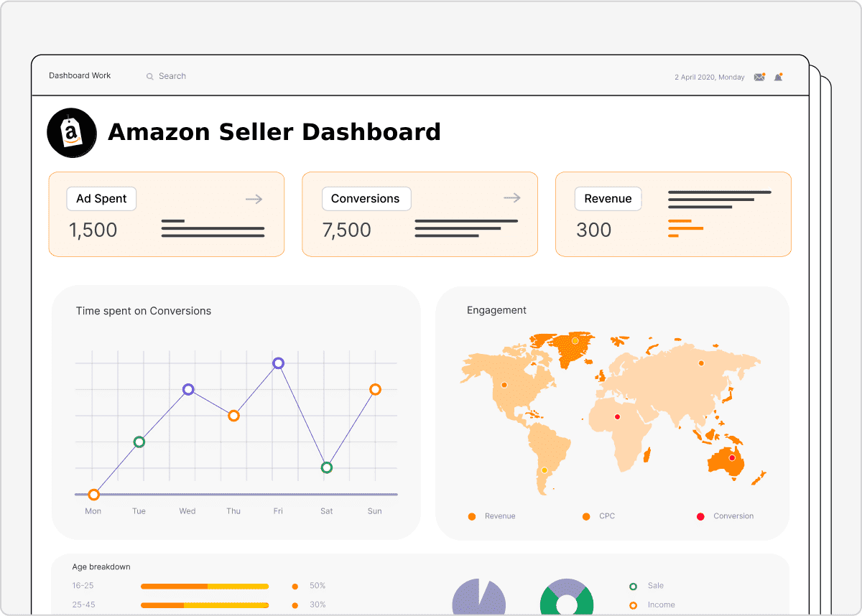862x616 pixels.
Task: Click the 'Engagement' panel title
Action: [496, 310]
